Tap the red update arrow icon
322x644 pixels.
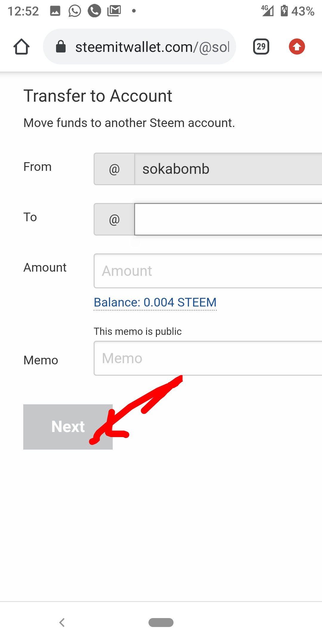point(297,47)
